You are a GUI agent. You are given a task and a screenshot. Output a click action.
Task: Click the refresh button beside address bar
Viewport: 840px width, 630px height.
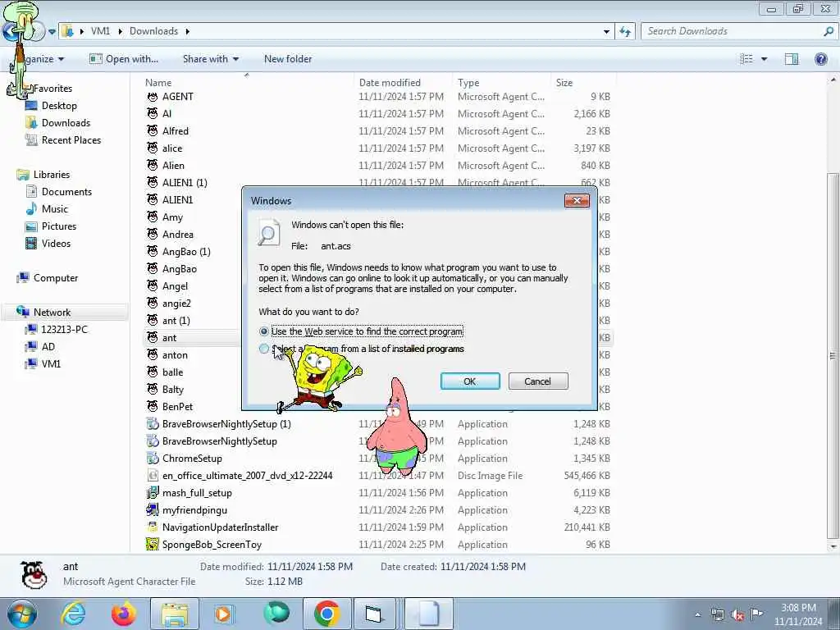[x=625, y=32]
